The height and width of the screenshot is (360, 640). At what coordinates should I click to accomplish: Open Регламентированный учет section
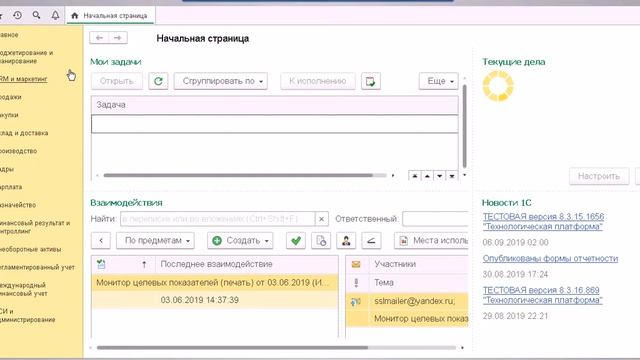click(37, 267)
